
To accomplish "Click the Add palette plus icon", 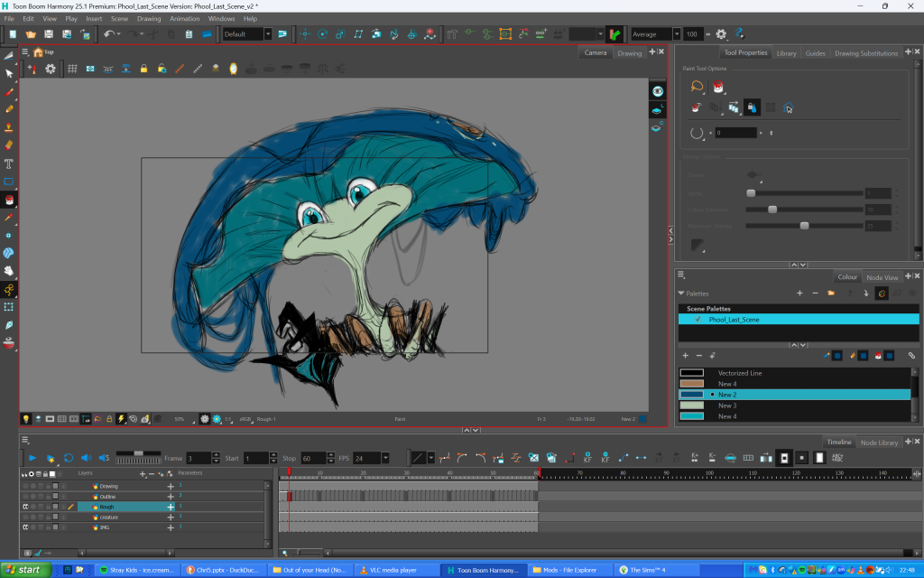I will pos(799,294).
